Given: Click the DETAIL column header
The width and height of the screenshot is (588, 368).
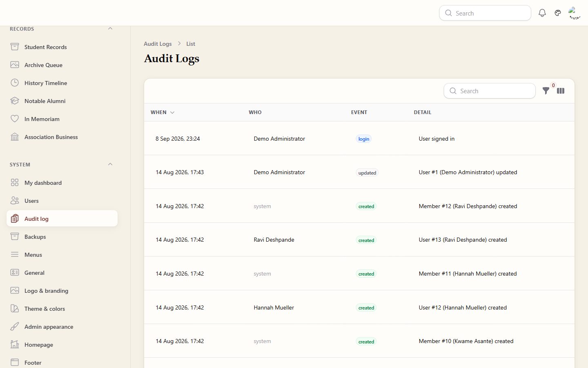Looking at the screenshot, I should 423,112.
